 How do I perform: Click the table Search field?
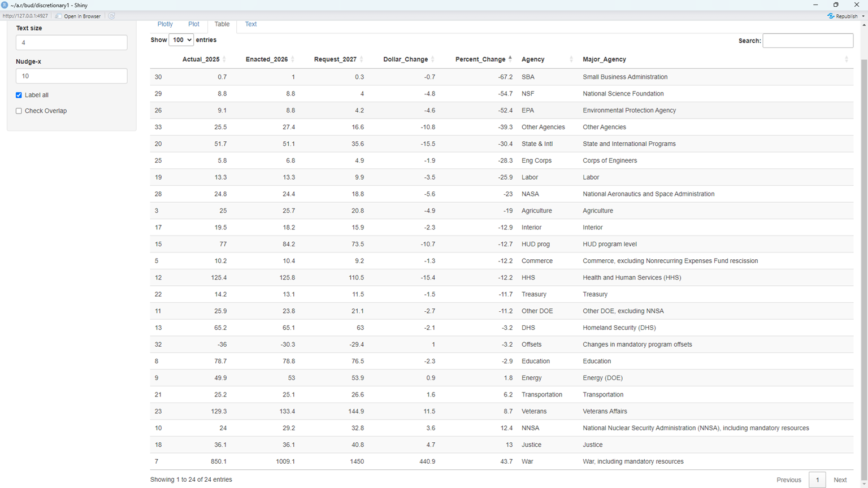tap(808, 41)
